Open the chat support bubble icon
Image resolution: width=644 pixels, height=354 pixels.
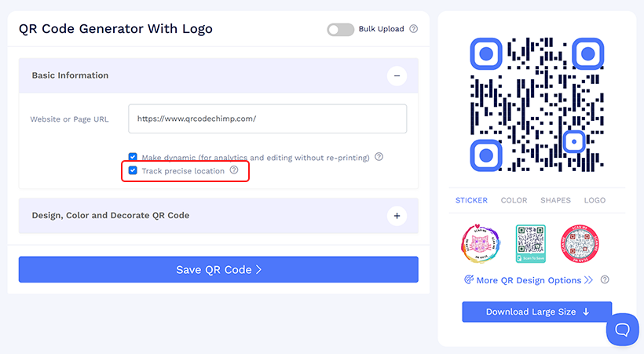point(622,330)
